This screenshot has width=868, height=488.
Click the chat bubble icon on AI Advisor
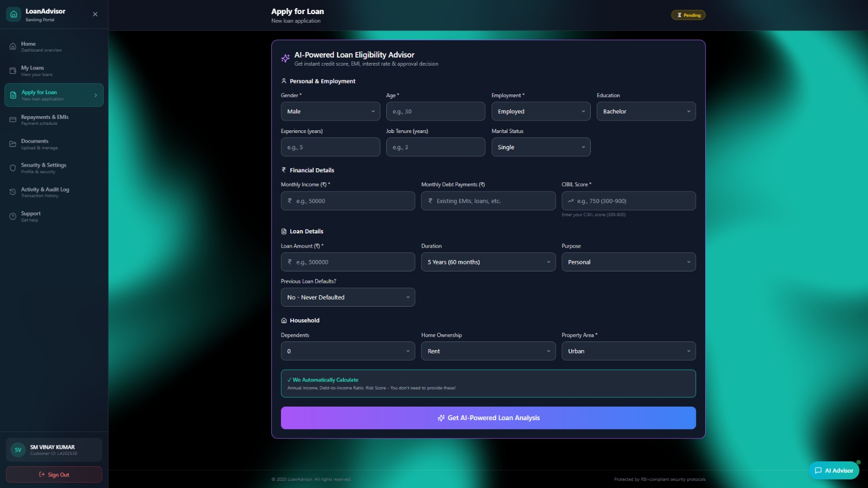click(x=818, y=471)
